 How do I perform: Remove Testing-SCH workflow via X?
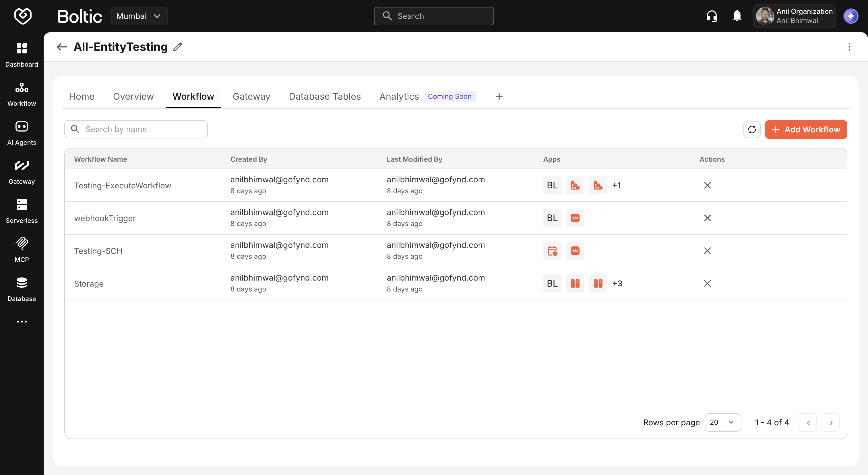[x=707, y=250]
